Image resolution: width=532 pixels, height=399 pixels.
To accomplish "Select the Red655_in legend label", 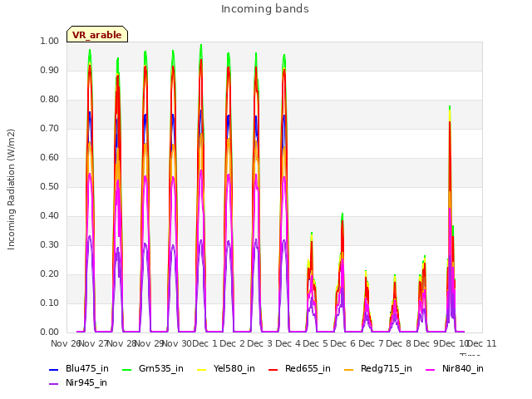I will [308, 369].
